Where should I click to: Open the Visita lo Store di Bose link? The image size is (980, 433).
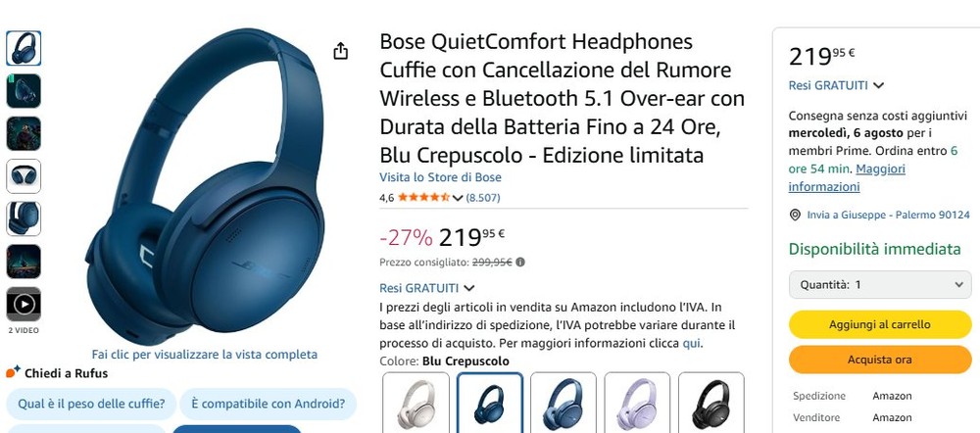click(440, 177)
